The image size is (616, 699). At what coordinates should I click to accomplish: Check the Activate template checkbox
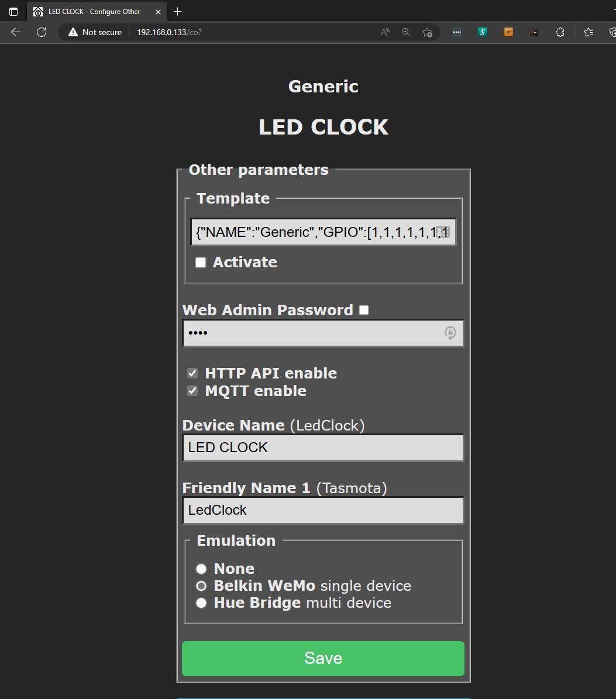[200, 262]
